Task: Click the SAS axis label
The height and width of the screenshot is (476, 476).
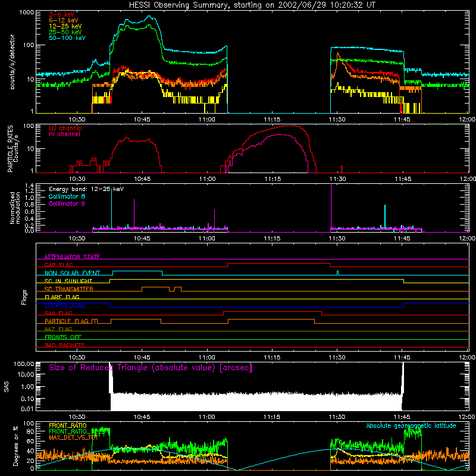Action: pos(7,386)
